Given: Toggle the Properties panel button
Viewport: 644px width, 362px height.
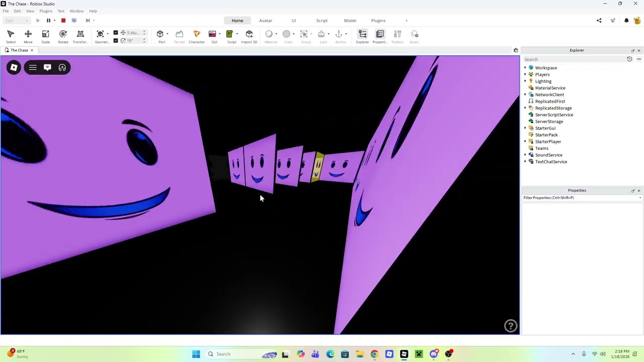Looking at the screenshot, I should click(x=380, y=36).
